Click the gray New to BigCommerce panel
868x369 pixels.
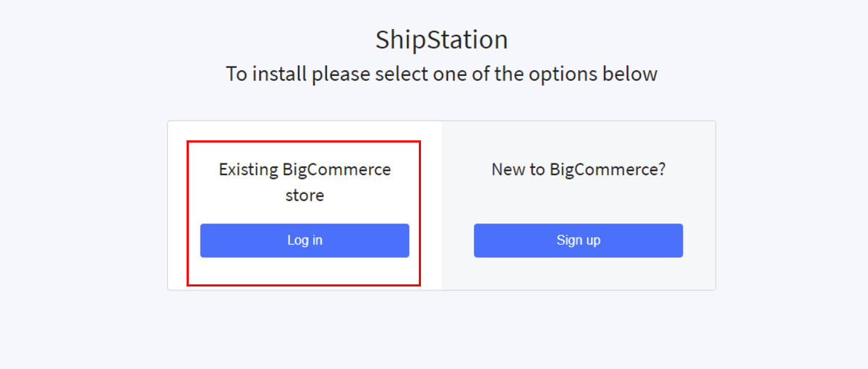[x=579, y=275]
